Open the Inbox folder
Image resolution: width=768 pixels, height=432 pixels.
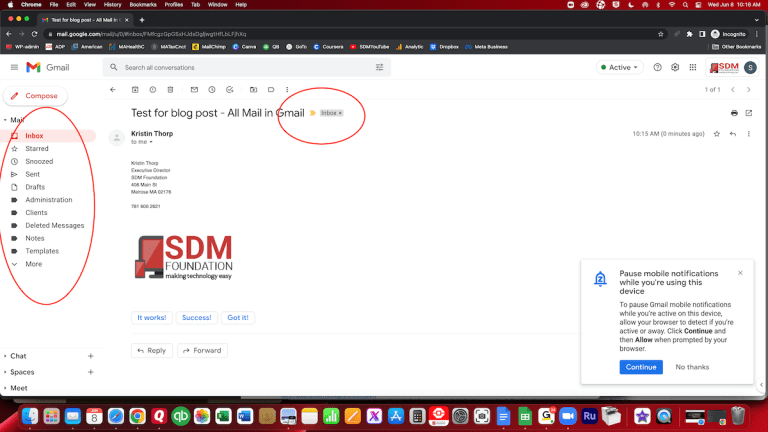click(48, 136)
